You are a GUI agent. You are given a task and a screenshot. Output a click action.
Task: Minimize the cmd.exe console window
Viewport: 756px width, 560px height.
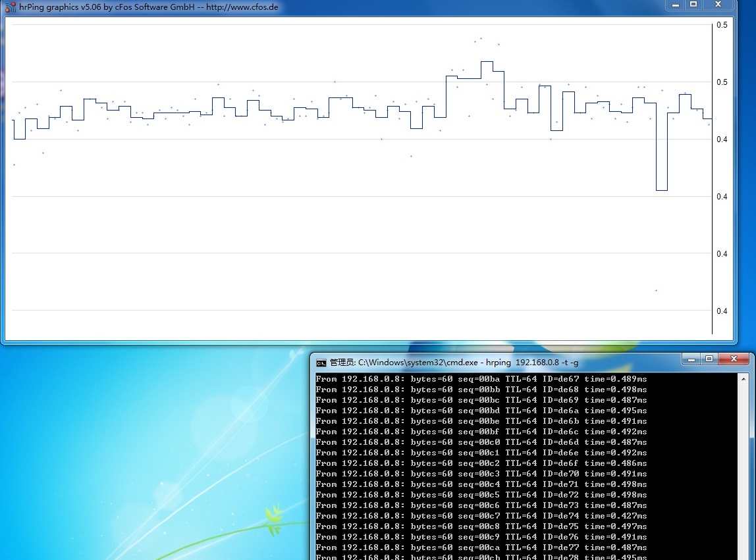(x=691, y=359)
